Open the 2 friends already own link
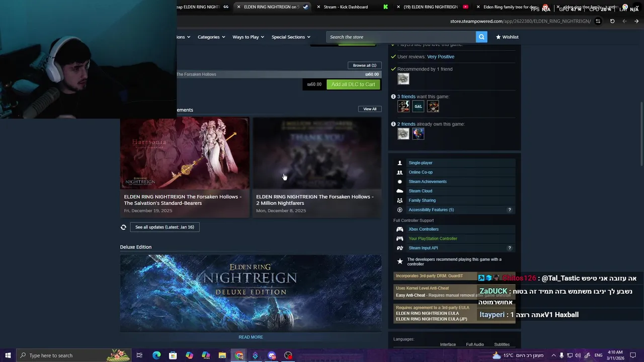The image size is (644, 362). click(407, 124)
